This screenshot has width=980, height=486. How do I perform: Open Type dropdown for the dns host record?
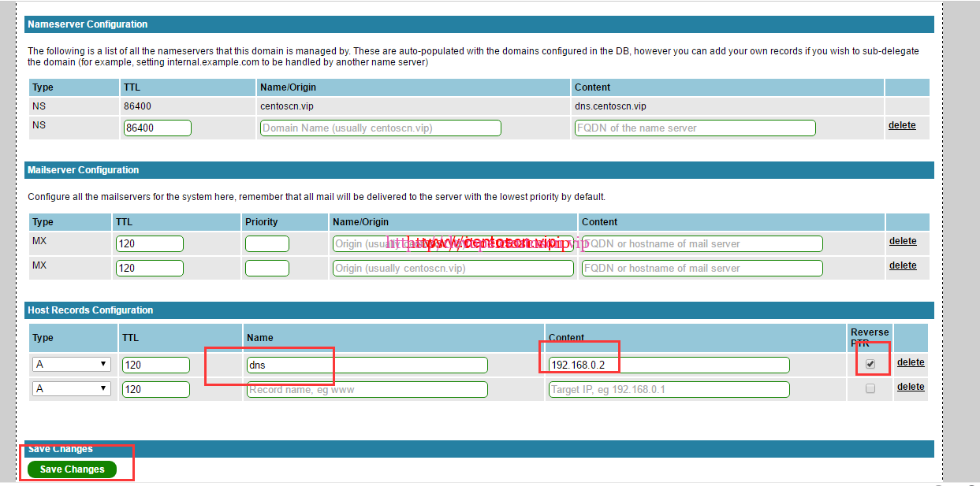point(71,365)
